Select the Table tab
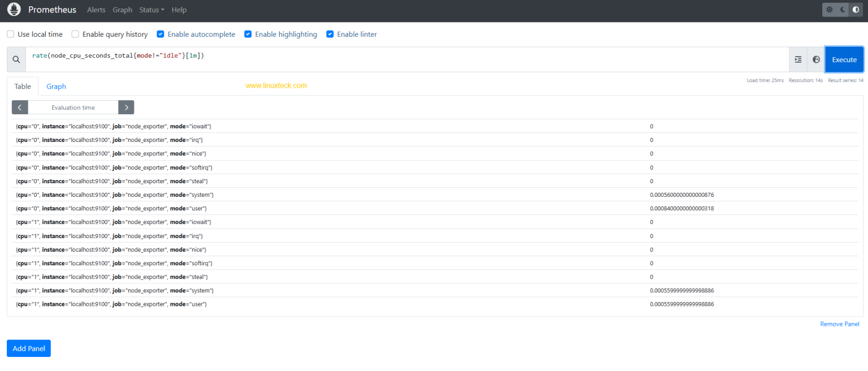The width and height of the screenshot is (868, 371). [23, 87]
